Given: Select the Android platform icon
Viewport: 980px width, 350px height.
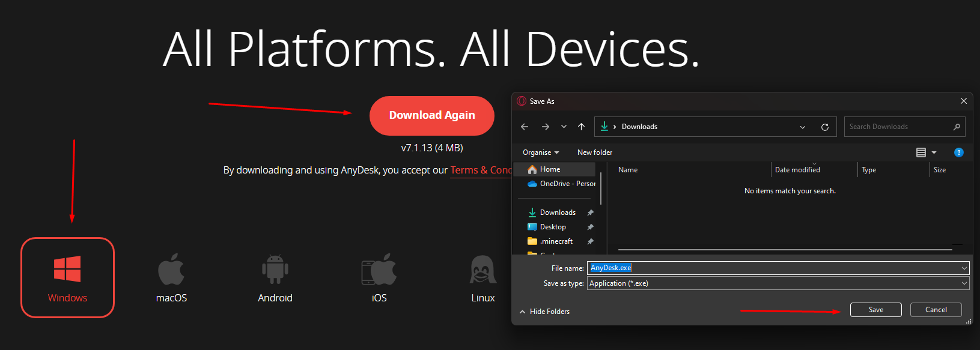Looking at the screenshot, I should (x=275, y=270).
